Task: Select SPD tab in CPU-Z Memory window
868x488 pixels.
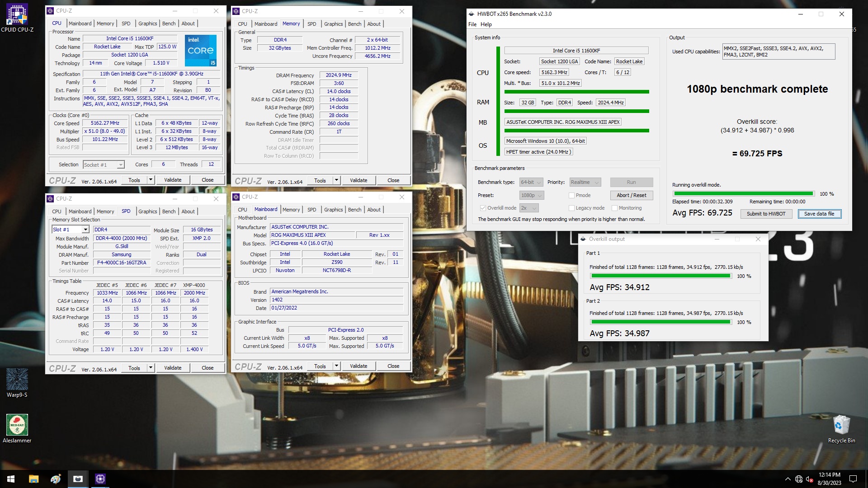Action: [x=311, y=24]
